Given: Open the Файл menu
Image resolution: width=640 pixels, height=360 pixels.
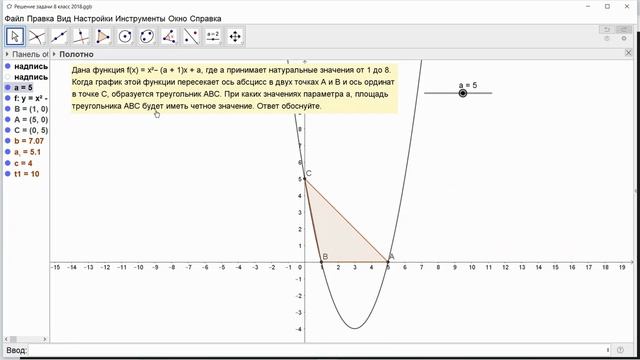Looking at the screenshot, I should 14,19.
